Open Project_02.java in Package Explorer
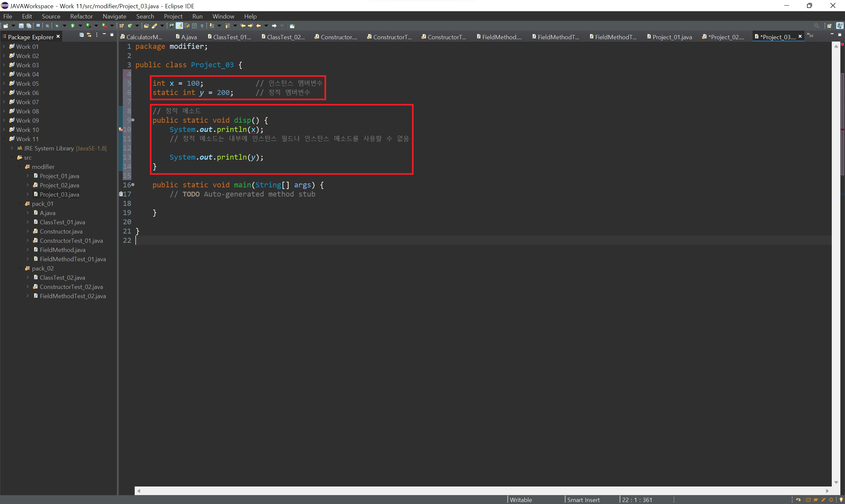The width and height of the screenshot is (845, 504). pos(59,185)
